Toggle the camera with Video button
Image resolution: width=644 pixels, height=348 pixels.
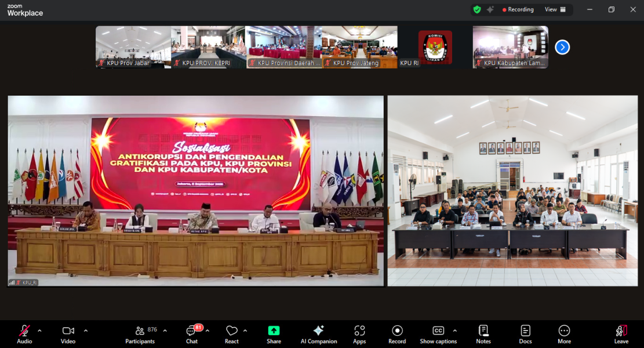68,333
